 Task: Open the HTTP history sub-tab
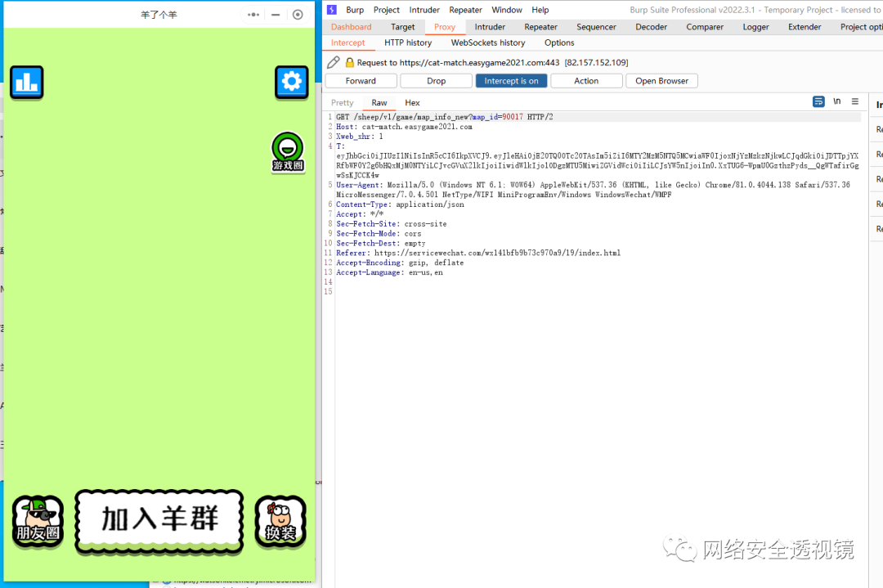click(x=408, y=43)
